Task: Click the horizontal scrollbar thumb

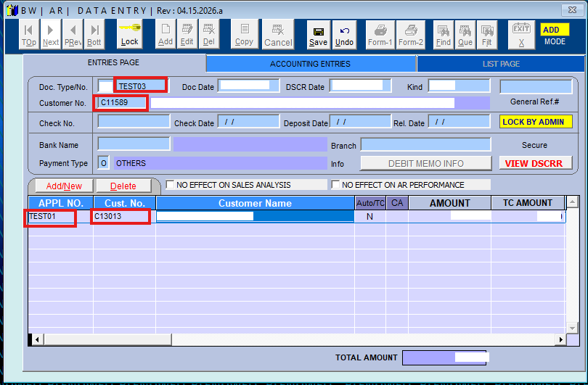Action: 107,339
